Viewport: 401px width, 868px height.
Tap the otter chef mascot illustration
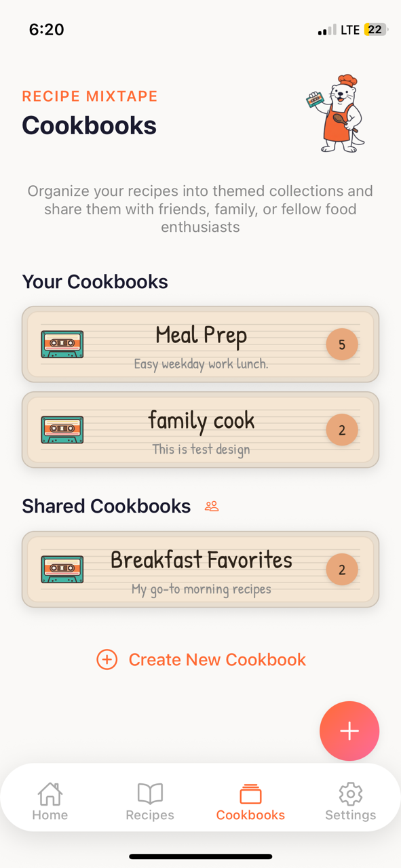coord(337,114)
